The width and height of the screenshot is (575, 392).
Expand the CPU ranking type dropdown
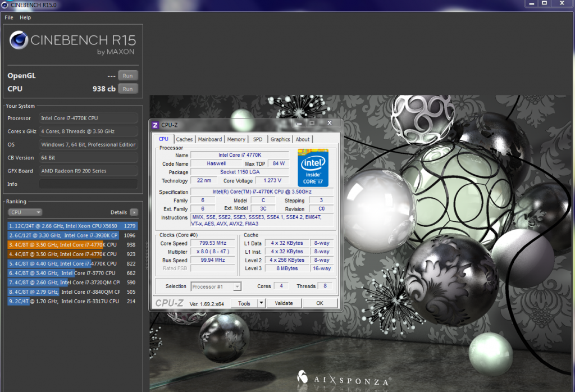[25, 212]
